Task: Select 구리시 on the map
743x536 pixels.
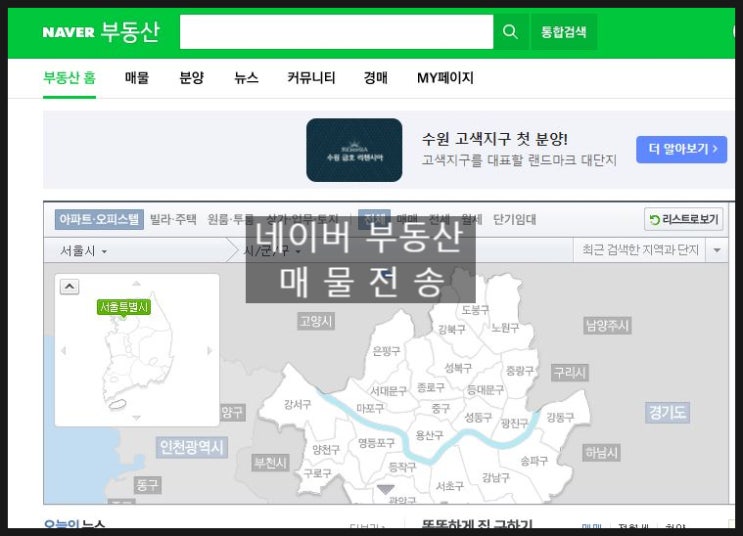Action: point(570,372)
